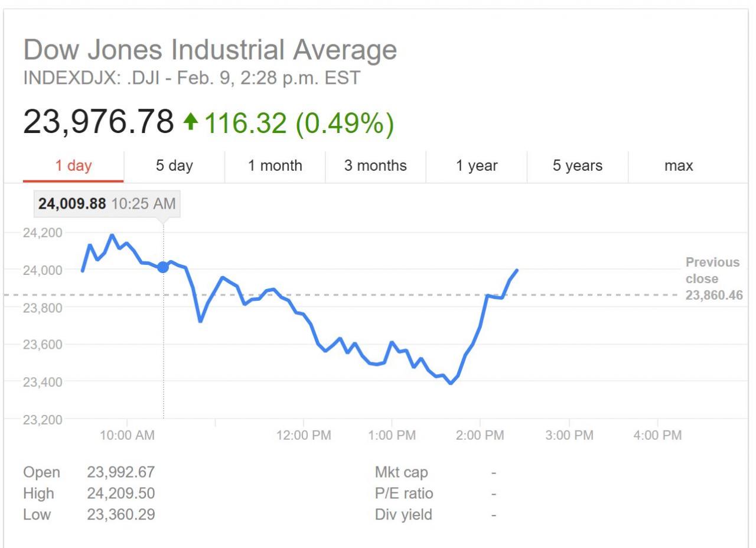Click the blue dot chart marker
The width and height of the screenshot is (756, 548).
coord(163,267)
